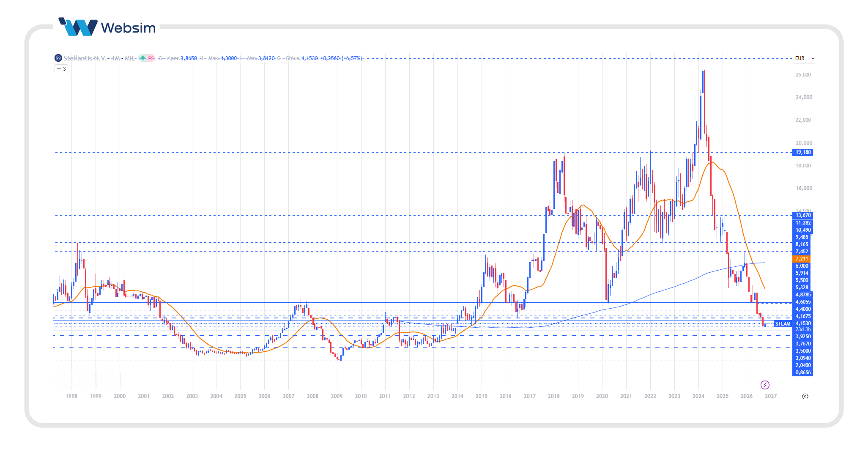Click the 23d 3h countdown label

802,329
